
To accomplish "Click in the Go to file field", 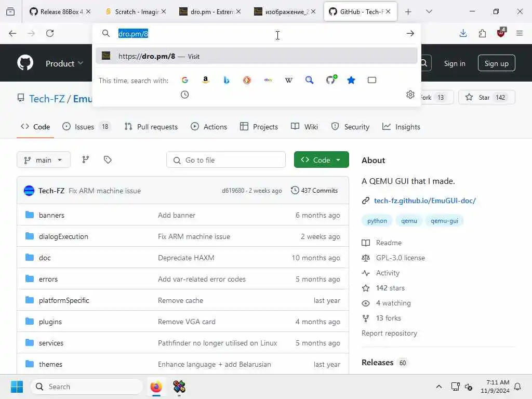I will tap(226, 160).
